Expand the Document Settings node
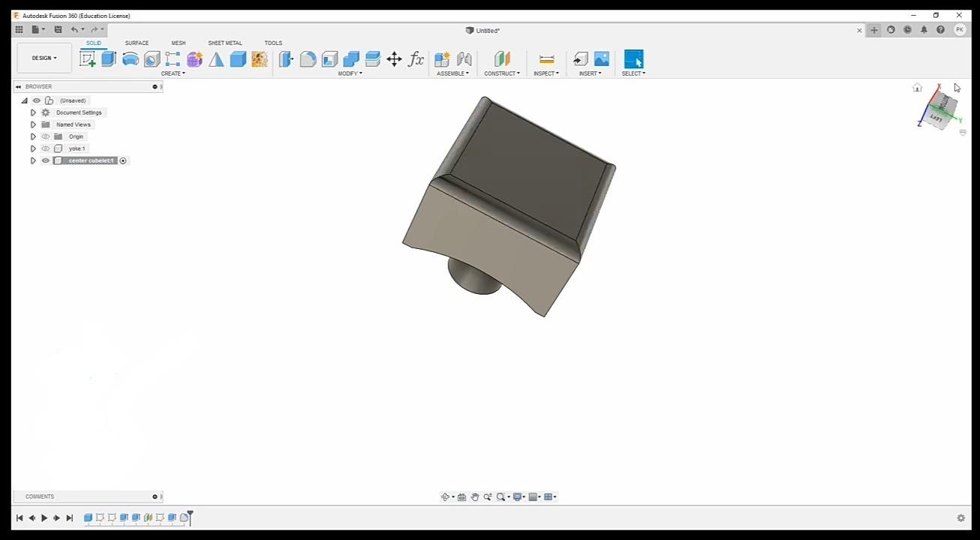Screen dimensions: 980x540 (33, 112)
